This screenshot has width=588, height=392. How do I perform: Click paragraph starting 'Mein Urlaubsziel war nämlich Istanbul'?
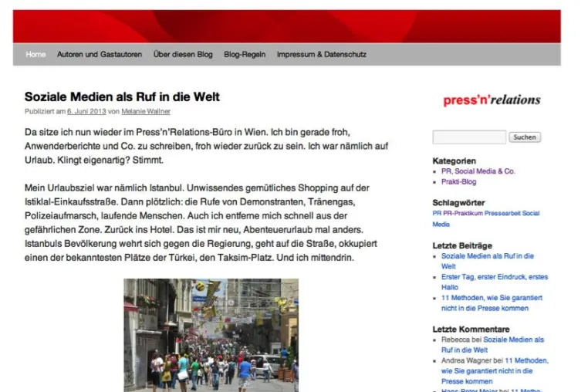[201, 223]
